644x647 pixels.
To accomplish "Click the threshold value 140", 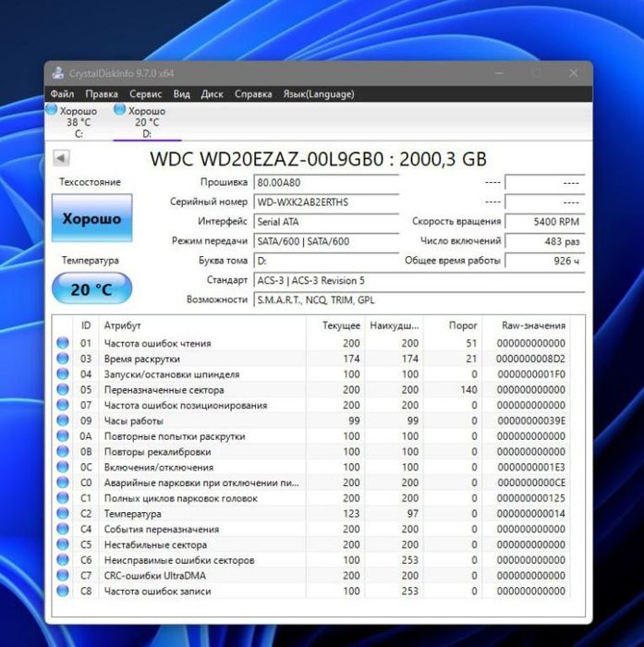I will [468, 389].
